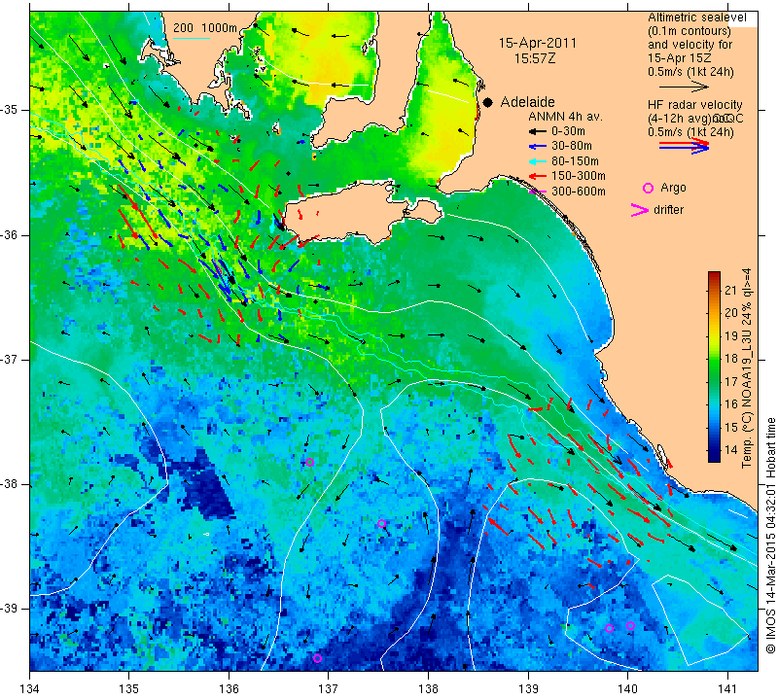This screenshot has height=700, width=778.
Task: Click the '(0.1m contours)' legend line
Action: (x=690, y=31)
